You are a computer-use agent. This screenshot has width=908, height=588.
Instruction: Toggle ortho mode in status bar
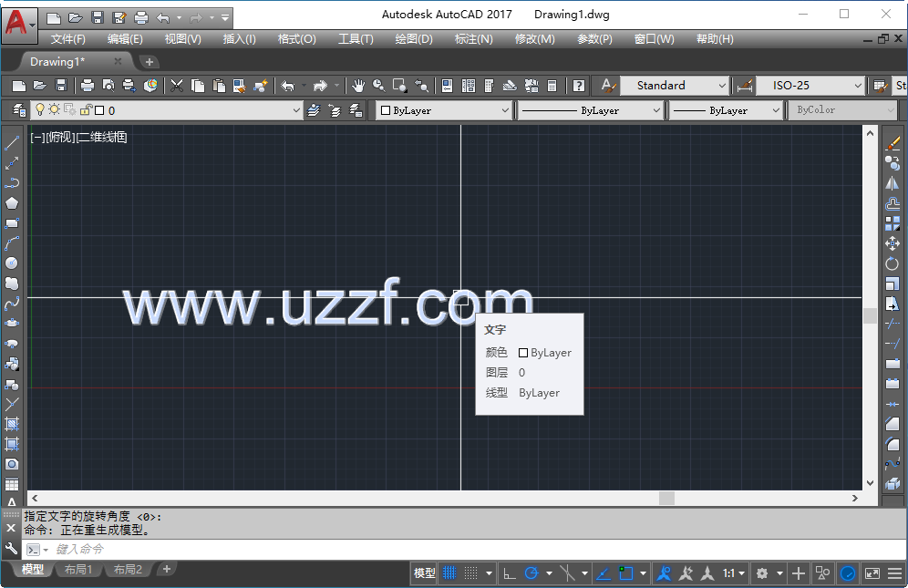(x=509, y=573)
